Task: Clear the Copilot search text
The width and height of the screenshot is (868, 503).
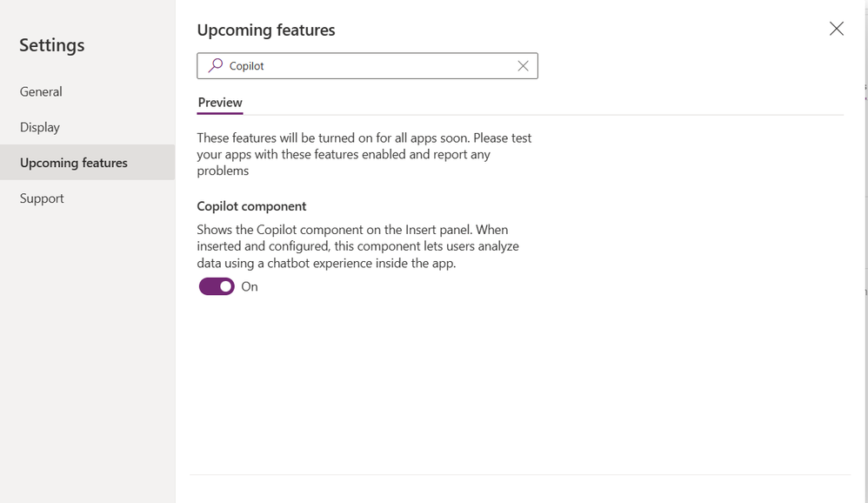Action: (x=523, y=65)
